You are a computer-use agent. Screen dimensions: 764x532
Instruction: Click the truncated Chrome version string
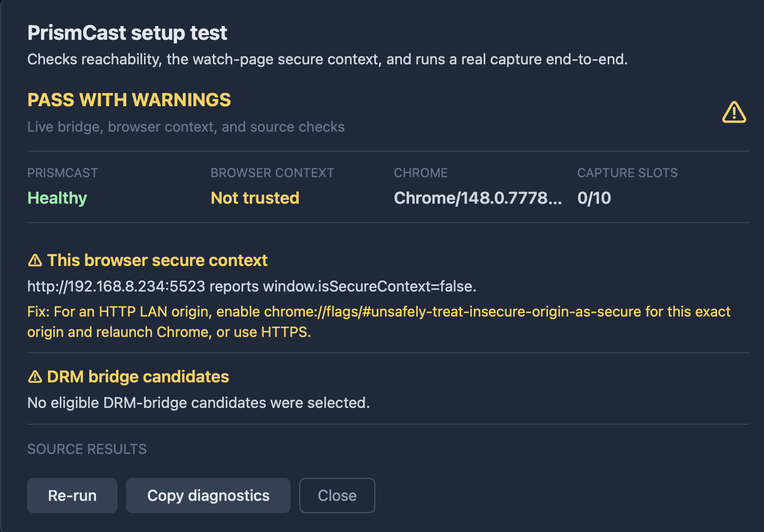click(478, 198)
